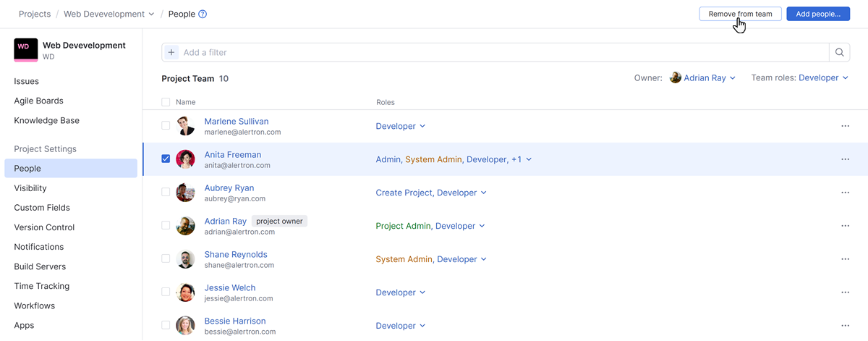The width and height of the screenshot is (868, 341).
Task: Open Bessie Harrison's profile link
Action: [x=235, y=321]
